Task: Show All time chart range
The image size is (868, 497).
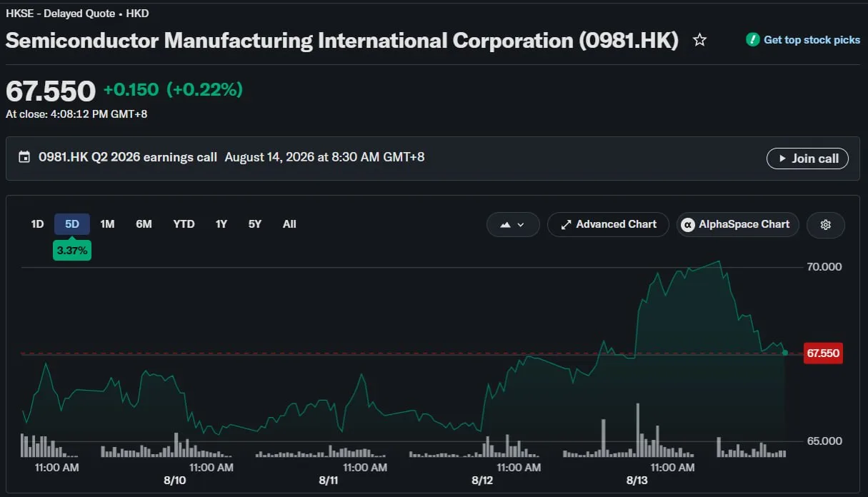Action: coord(289,224)
